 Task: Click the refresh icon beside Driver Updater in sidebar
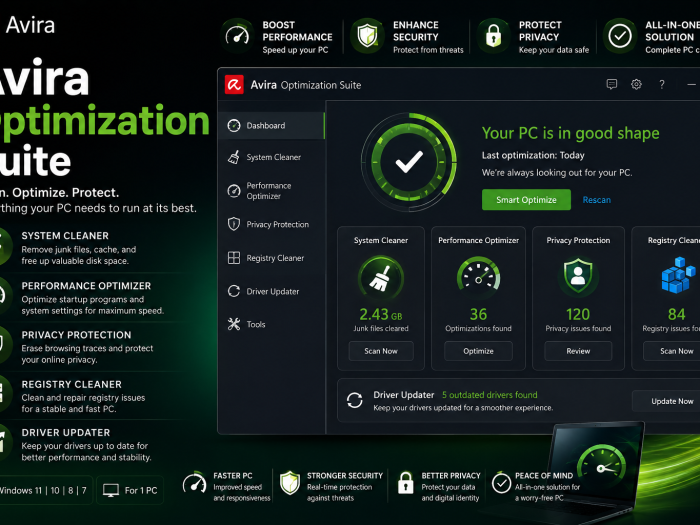pyautogui.click(x=234, y=291)
